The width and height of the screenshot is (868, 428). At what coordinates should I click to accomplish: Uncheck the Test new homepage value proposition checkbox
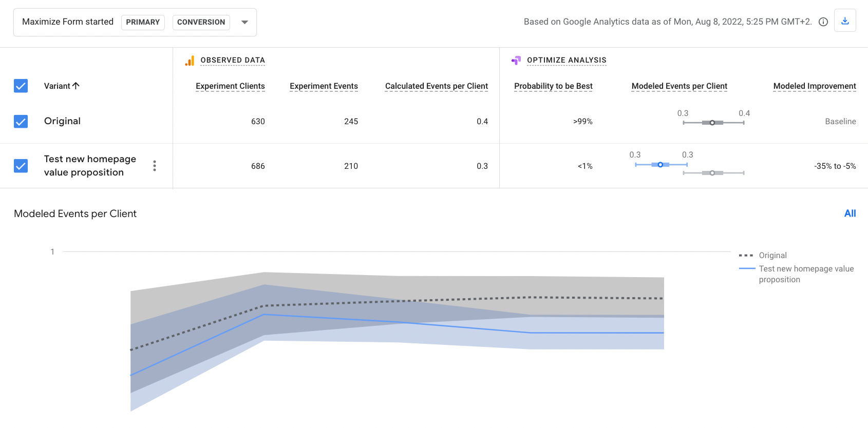[x=21, y=166]
